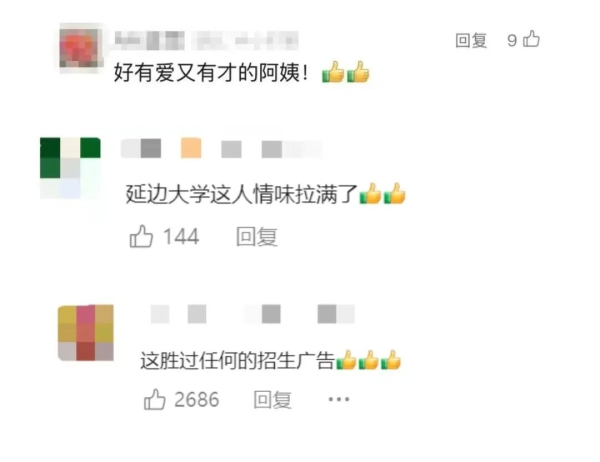The width and height of the screenshot is (600, 462).
Task: Select comment text 这胜过任何的招生广告
Action: [237, 360]
